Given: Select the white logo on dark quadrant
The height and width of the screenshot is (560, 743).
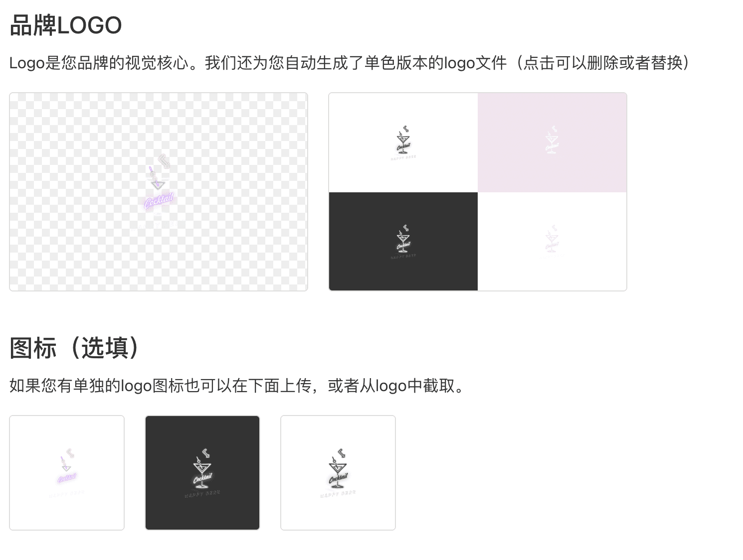Looking at the screenshot, I should coord(403,241).
